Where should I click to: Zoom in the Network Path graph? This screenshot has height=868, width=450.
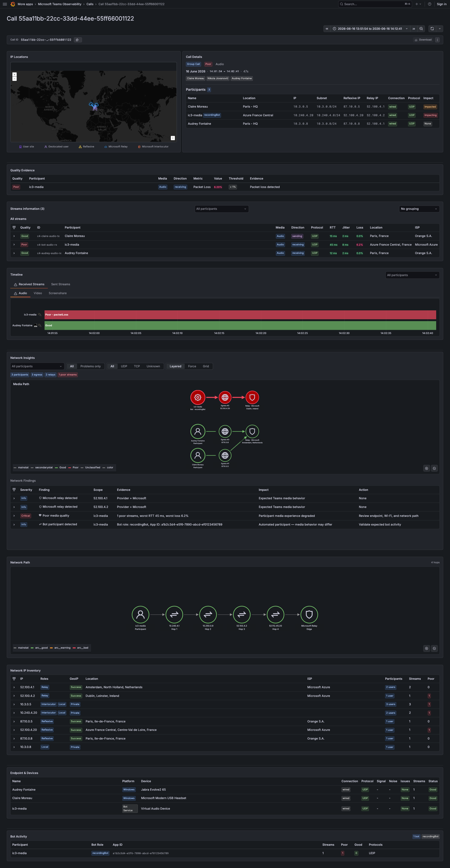click(x=426, y=648)
